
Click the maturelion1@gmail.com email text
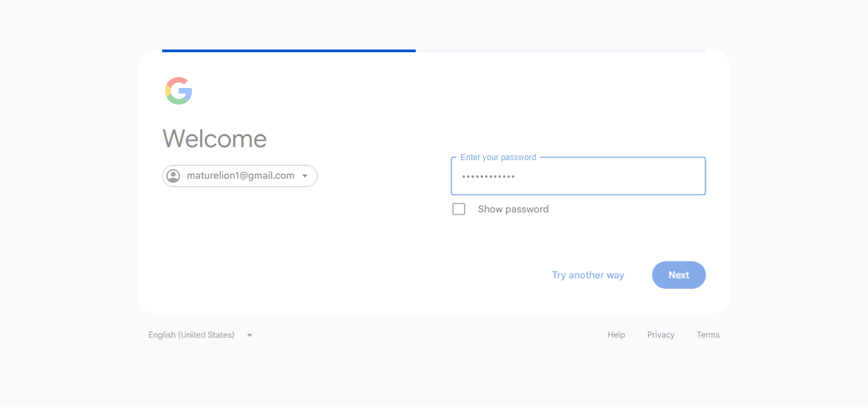[241, 176]
